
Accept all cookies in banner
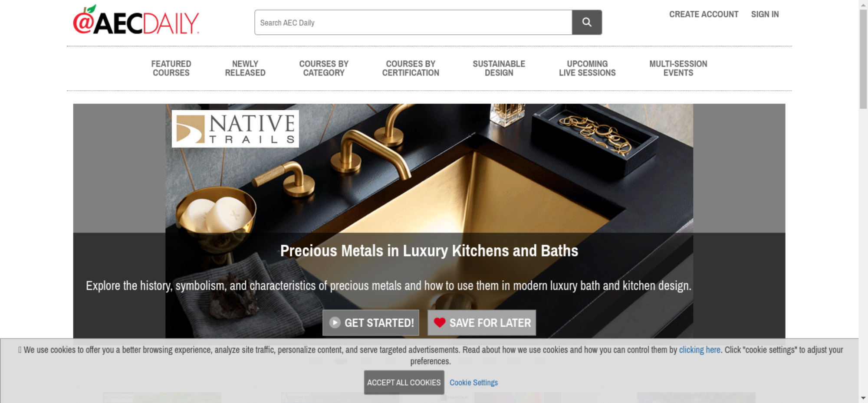pyautogui.click(x=404, y=382)
